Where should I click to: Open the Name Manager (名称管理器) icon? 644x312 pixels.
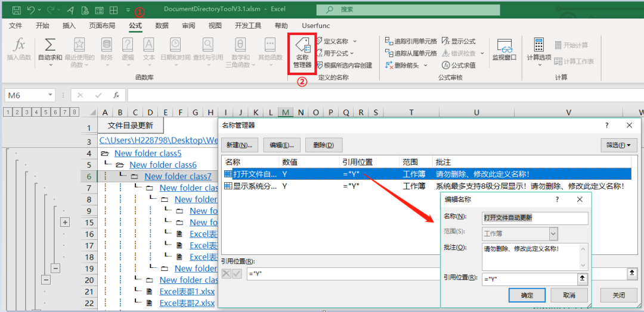[302, 54]
